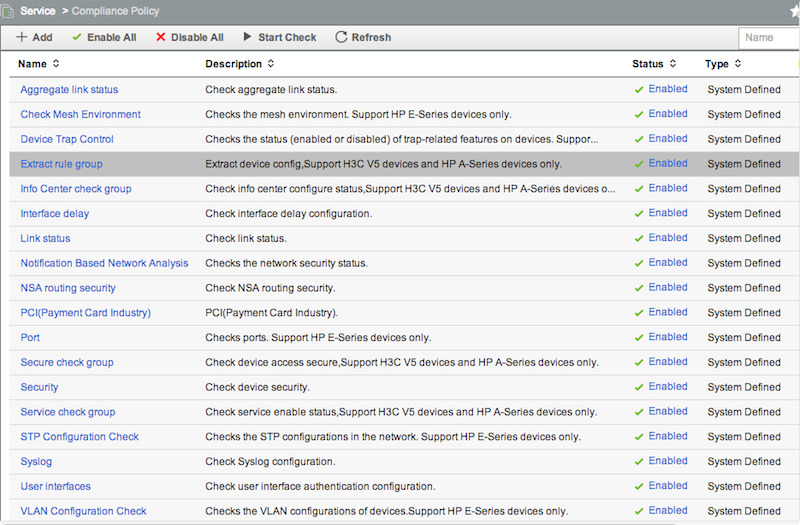Click the Add plus icon
800x525 pixels.
21,37
